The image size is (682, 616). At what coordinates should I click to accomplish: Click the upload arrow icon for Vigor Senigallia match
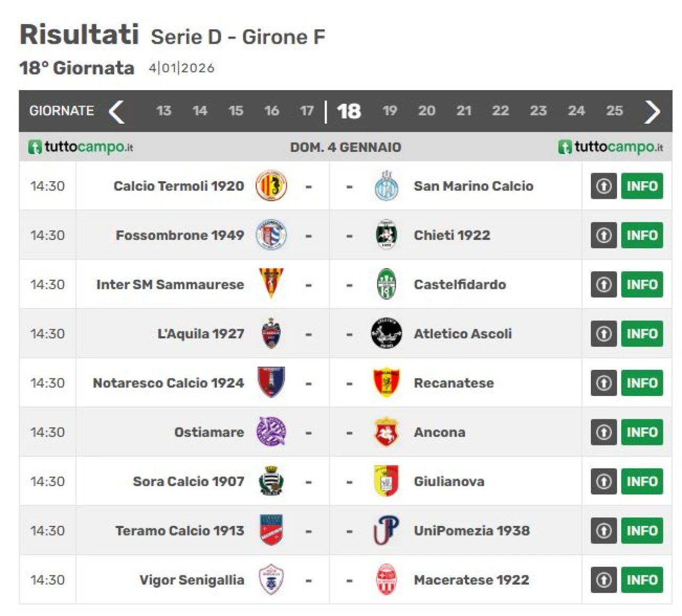(x=604, y=580)
